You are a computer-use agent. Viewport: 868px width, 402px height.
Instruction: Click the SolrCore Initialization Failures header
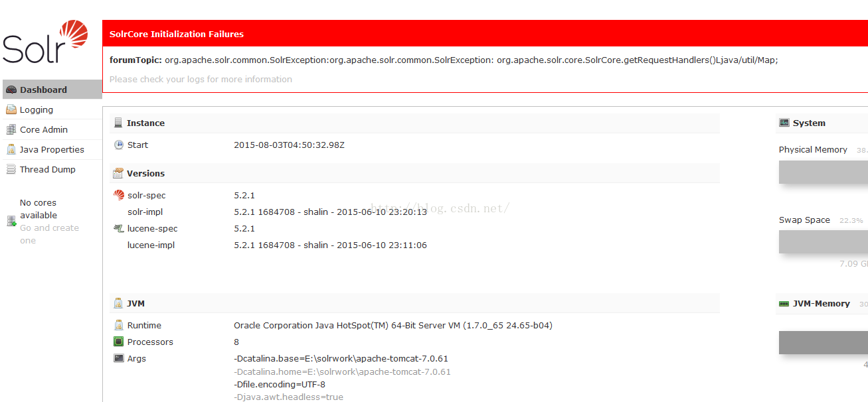[x=485, y=34]
